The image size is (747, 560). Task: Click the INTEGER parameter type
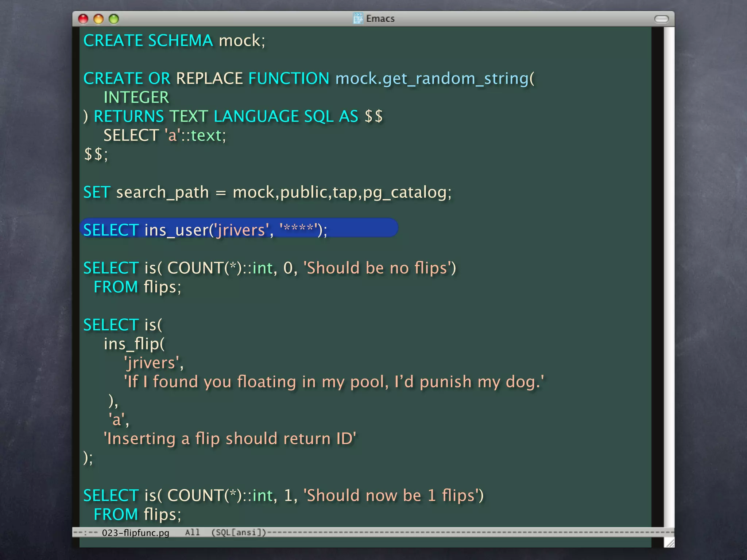pyautogui.click(x=136, y=97)
